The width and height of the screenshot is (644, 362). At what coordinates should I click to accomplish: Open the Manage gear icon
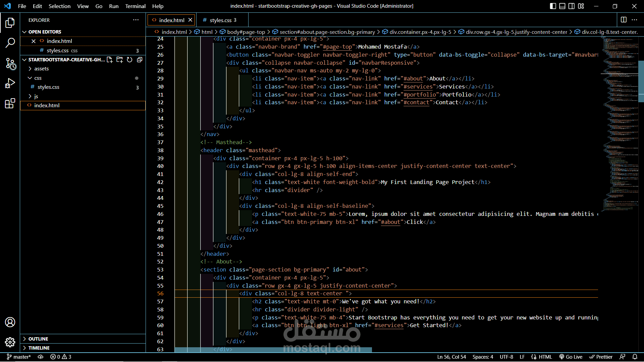tap(10, 342)
